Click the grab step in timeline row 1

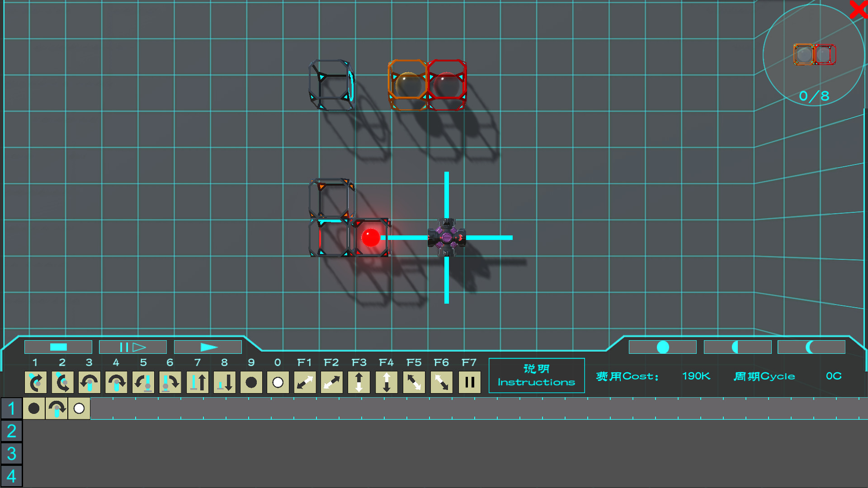click(34, 408)
